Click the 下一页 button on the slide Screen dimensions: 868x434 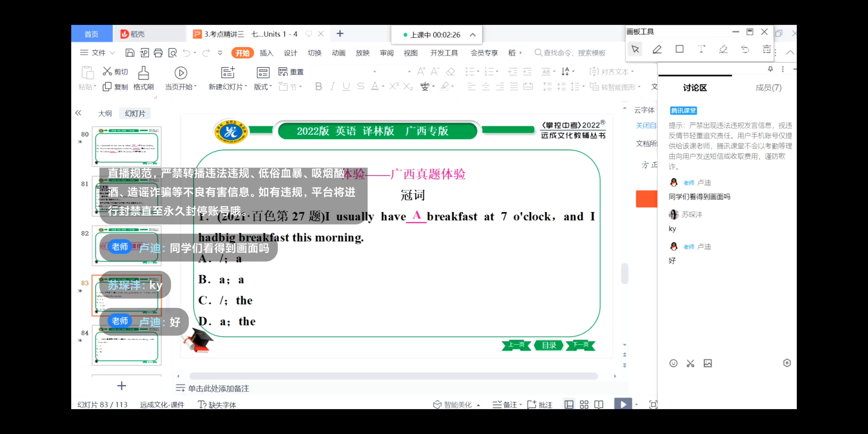[581, 345]
